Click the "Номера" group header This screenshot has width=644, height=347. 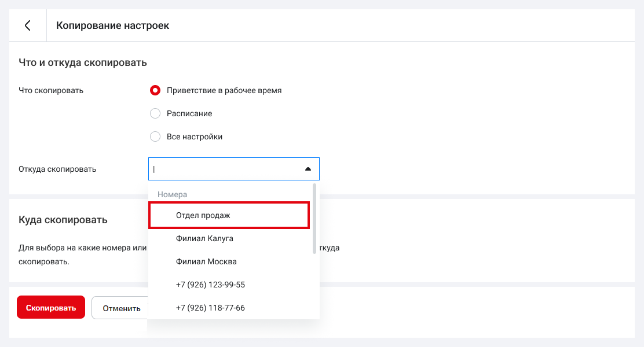point(172,195)
